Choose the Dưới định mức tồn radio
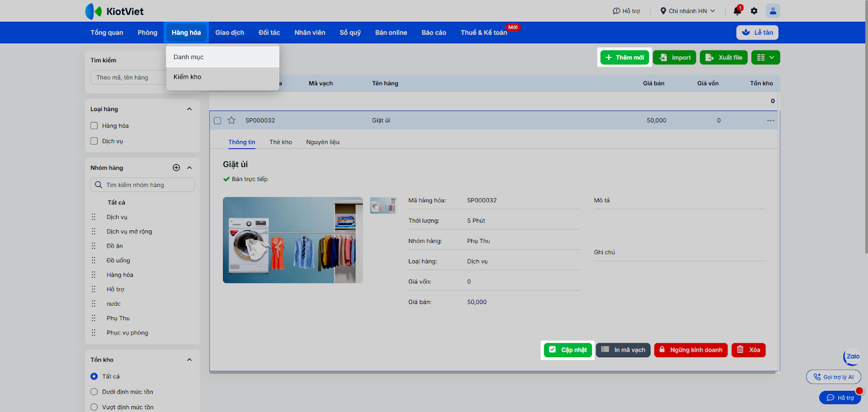Image resolution: width=868 pixels, height=412 pixels. [94, 392]
